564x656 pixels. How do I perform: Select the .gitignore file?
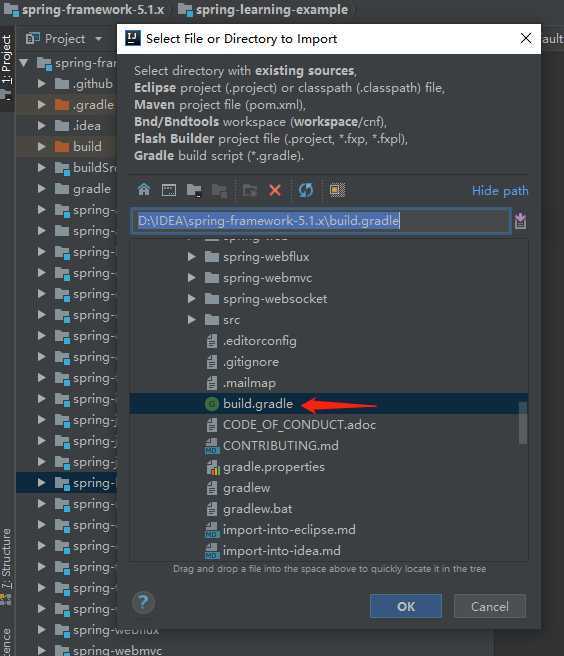pyautogui.click(x=251, y=362)
